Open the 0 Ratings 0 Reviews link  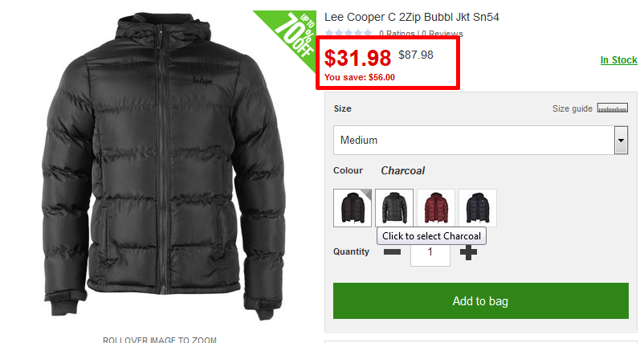[x=421, y=33]
